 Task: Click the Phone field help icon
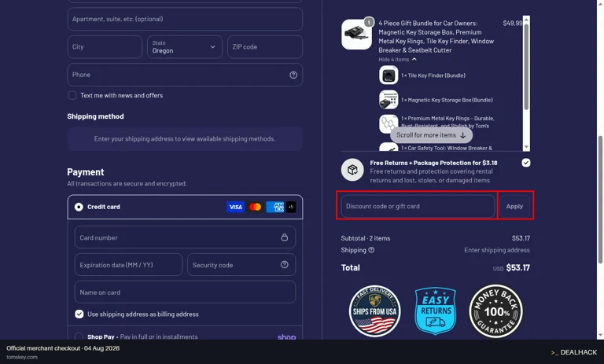tap(293, 75)
